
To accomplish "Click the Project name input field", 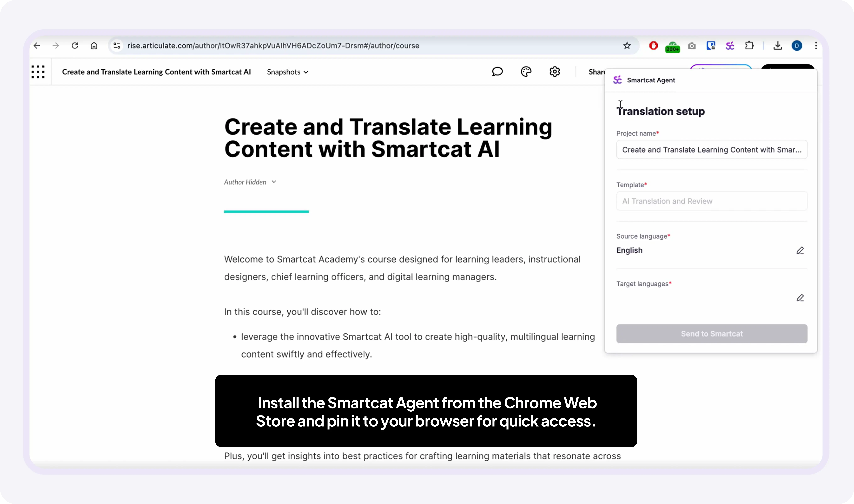I will (712, 150).
